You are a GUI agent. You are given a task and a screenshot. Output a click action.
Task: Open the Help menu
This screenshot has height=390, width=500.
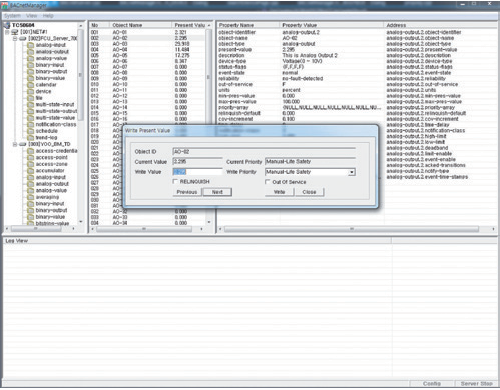pos(48,16)
